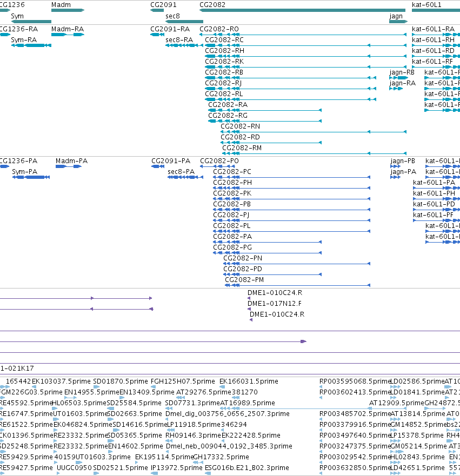Select the Sym-RA transcript glyph

pyautogui.click(x=31, y=45)
